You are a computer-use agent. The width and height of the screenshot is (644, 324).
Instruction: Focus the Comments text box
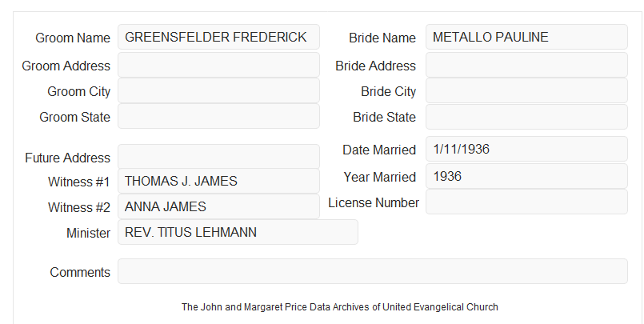[x=373, y=271]
